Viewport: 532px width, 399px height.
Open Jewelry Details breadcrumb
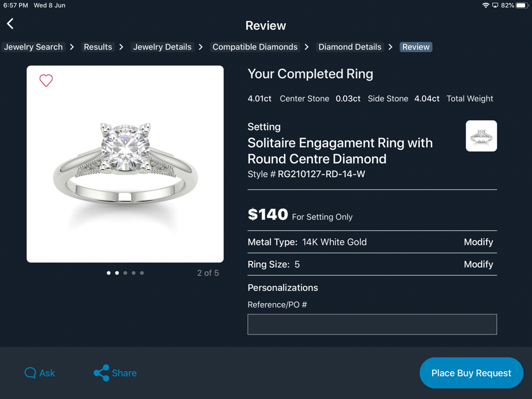click(162, 47)
